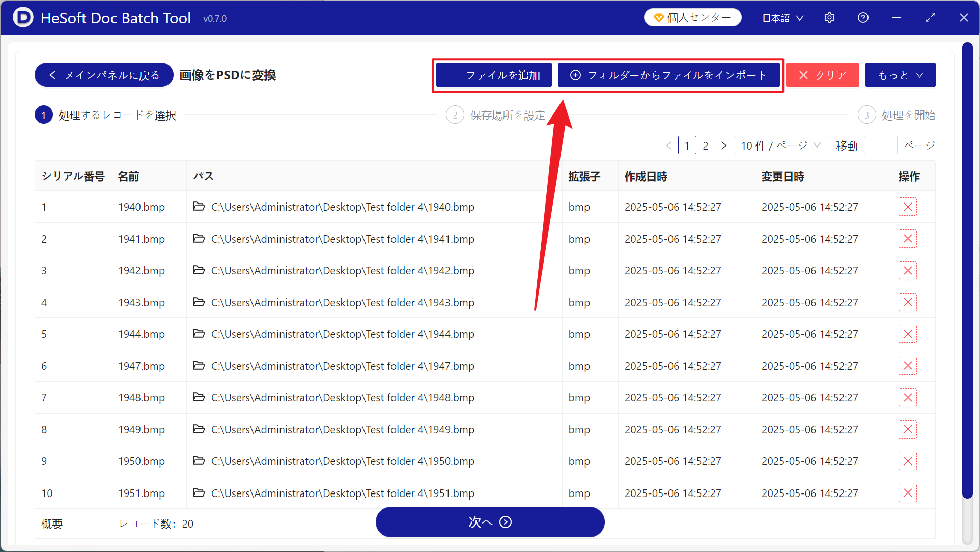The height and width of the screenshot is (552, 980).
Task: Click ファイルを追加 button
Action: [x=494, y=75]
